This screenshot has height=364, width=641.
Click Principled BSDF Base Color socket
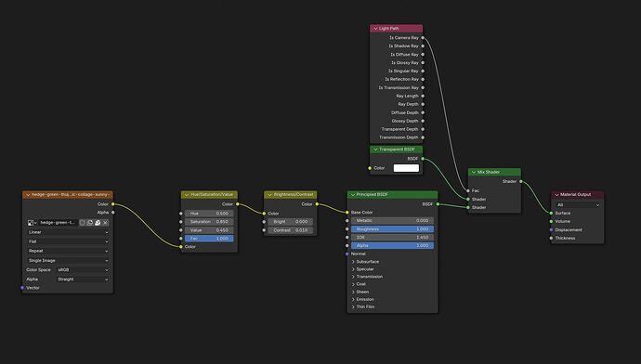(347, 213)
